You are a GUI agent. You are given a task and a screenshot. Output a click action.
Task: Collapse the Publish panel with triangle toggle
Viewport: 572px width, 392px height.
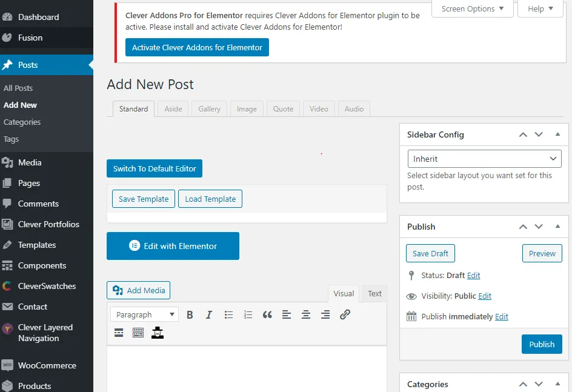558,227
